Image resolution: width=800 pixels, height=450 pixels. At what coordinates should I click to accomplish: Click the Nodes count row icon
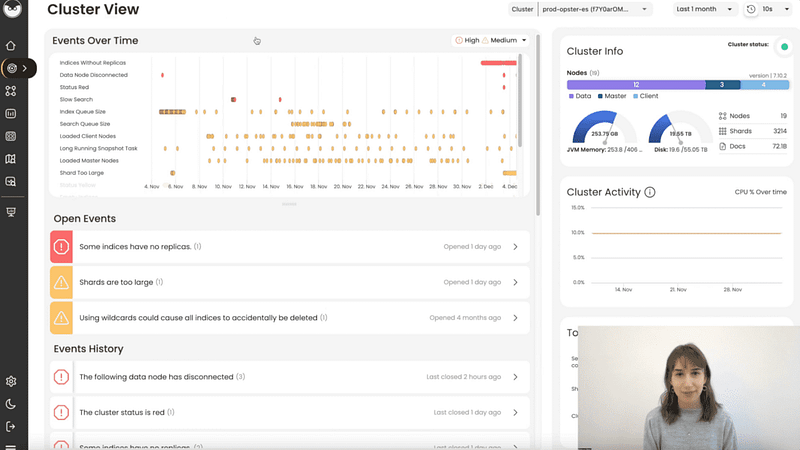click(x=722, y=116)
